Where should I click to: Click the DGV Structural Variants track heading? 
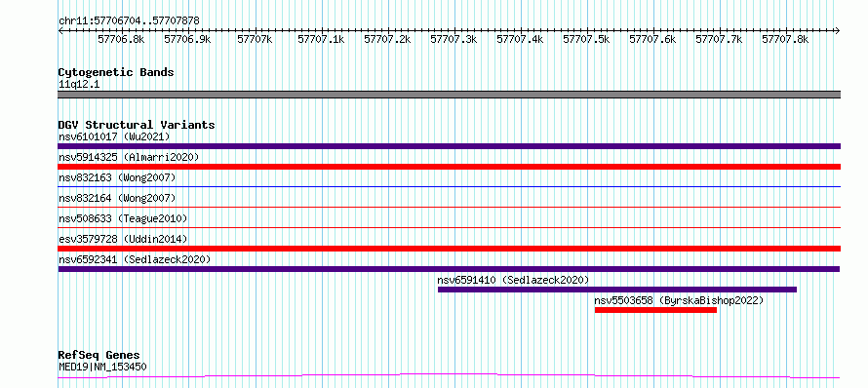[137, 125]
